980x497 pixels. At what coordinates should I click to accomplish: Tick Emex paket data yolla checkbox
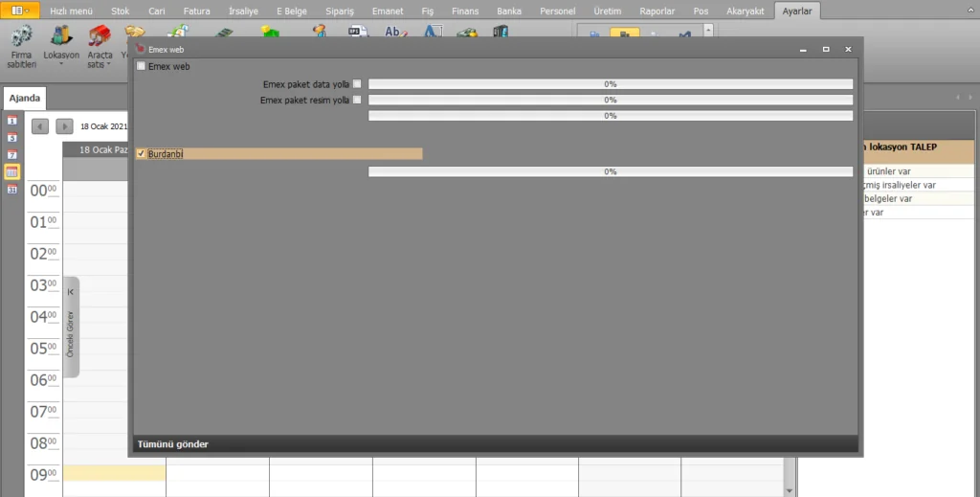pyautogui.click(x=357, y=83)
